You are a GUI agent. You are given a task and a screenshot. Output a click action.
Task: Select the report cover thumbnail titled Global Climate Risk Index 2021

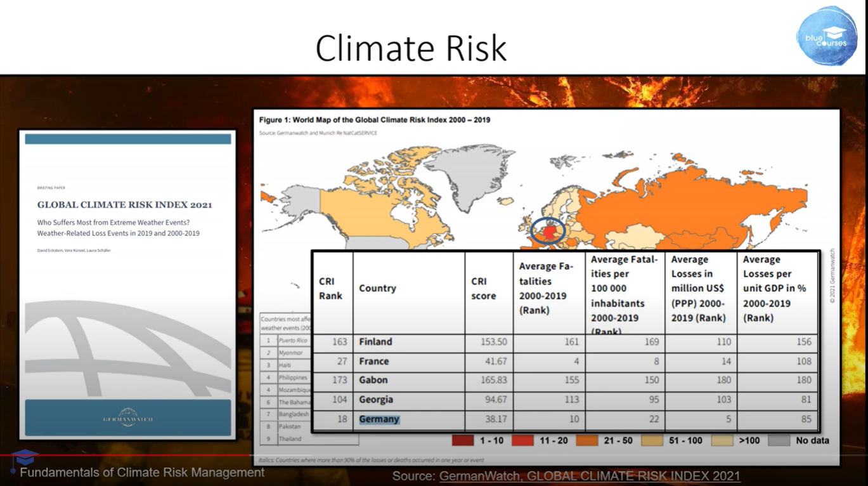[127, 284]
